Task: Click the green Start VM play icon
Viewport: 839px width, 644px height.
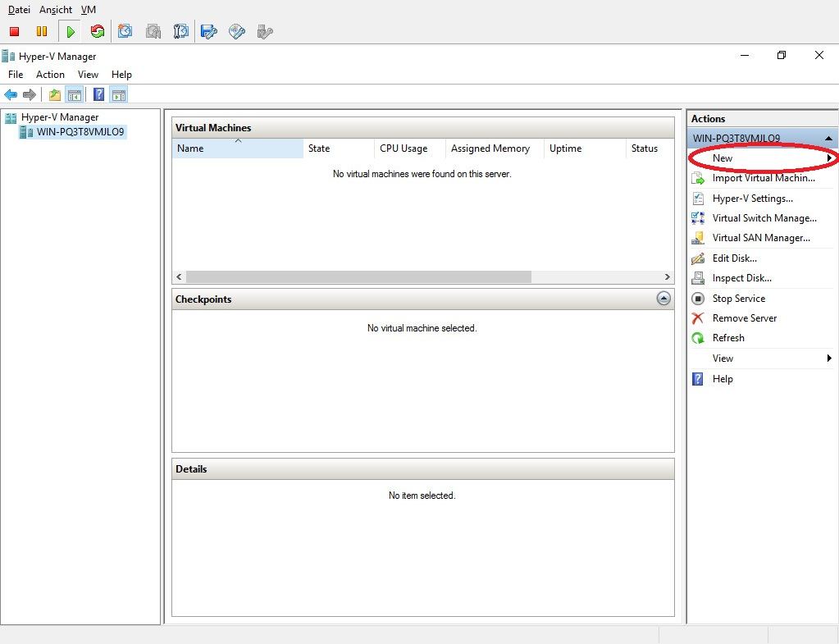Action: (x=70, y=31)
